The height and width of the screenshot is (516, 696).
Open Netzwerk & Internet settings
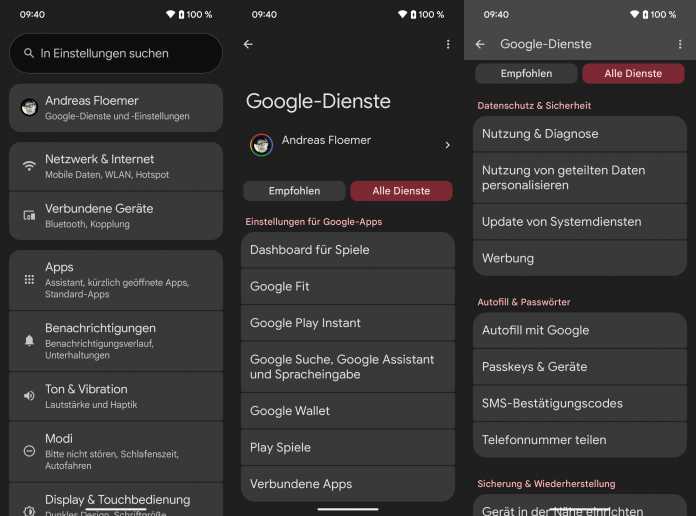[116, 167]
